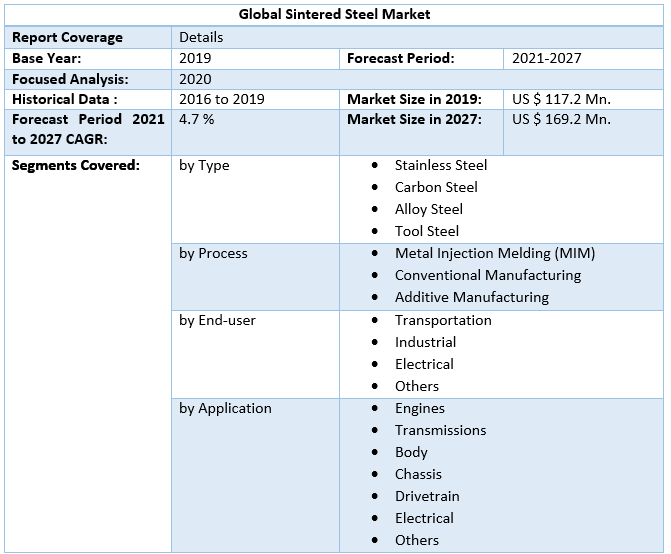The image size is (671, 554).
Task: Select the Forecast Period 2021-2027 value
Action: [x=546, y=58]
